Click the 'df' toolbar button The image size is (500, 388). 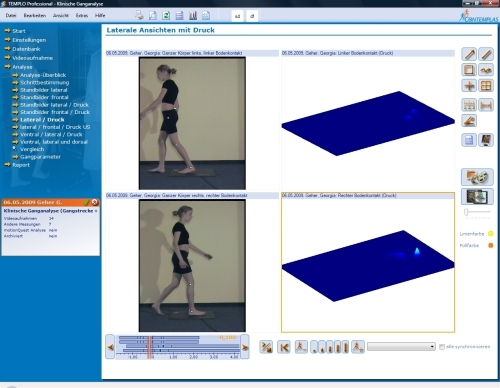click(x=252, y=16)
